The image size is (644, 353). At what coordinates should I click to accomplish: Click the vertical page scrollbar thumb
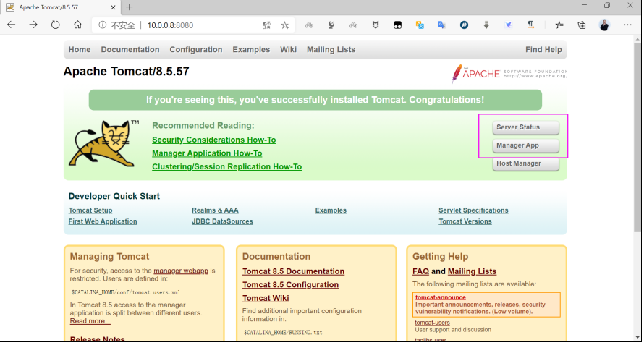[x=637, y=137]
